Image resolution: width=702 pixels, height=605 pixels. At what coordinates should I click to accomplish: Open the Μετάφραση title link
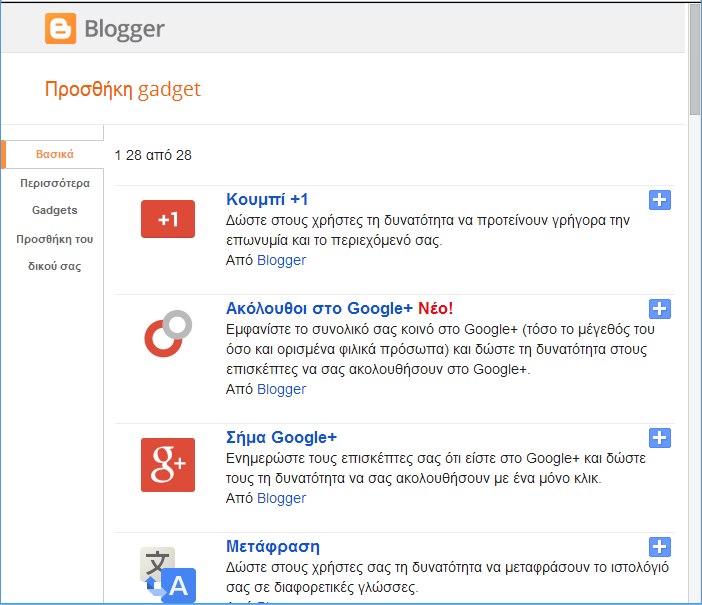tap(273, 546)
